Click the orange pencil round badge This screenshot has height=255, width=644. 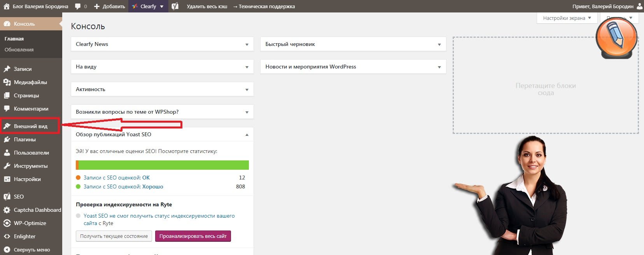pos(616,38)
